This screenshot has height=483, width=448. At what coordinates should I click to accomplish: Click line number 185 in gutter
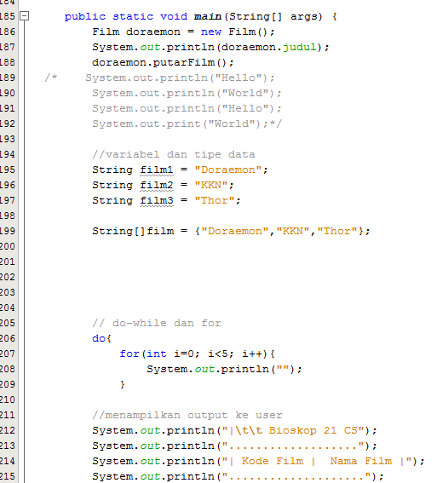(x=8, y=16)
